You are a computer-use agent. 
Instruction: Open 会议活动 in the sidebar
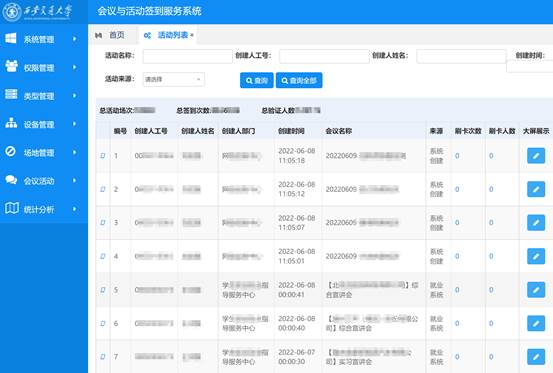point(39,181)
